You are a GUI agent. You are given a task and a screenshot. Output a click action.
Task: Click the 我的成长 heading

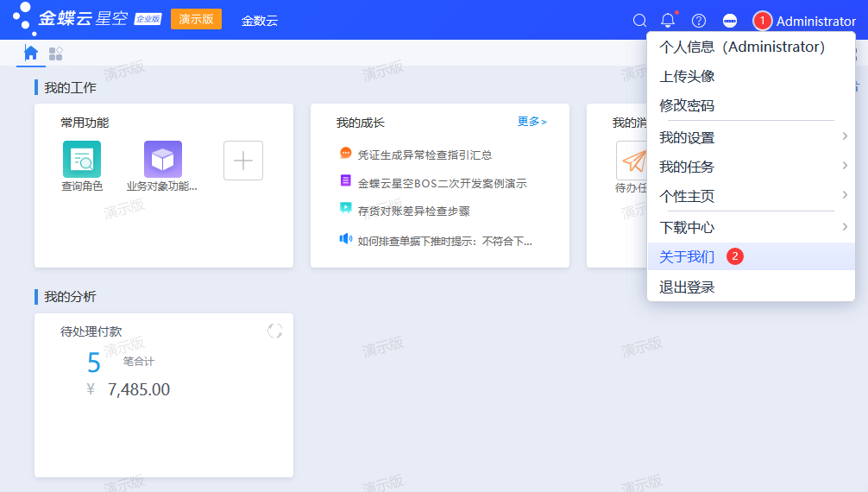(x=361, y=123)
